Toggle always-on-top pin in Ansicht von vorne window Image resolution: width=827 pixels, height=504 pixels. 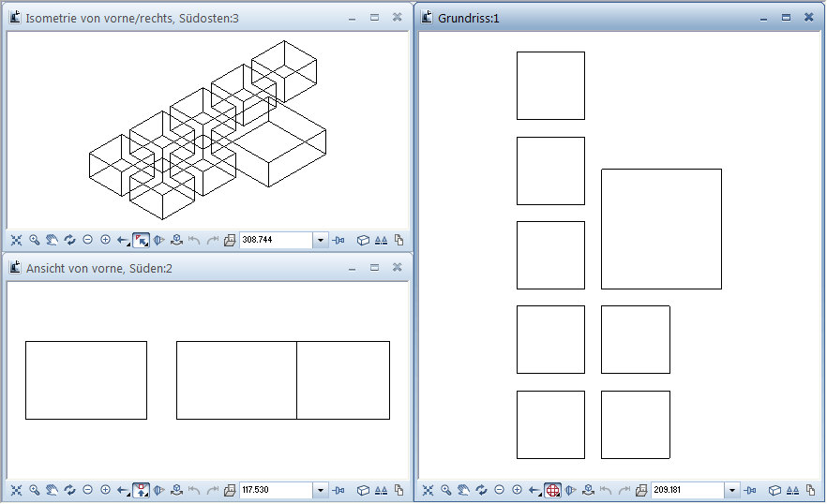(338, 490)
